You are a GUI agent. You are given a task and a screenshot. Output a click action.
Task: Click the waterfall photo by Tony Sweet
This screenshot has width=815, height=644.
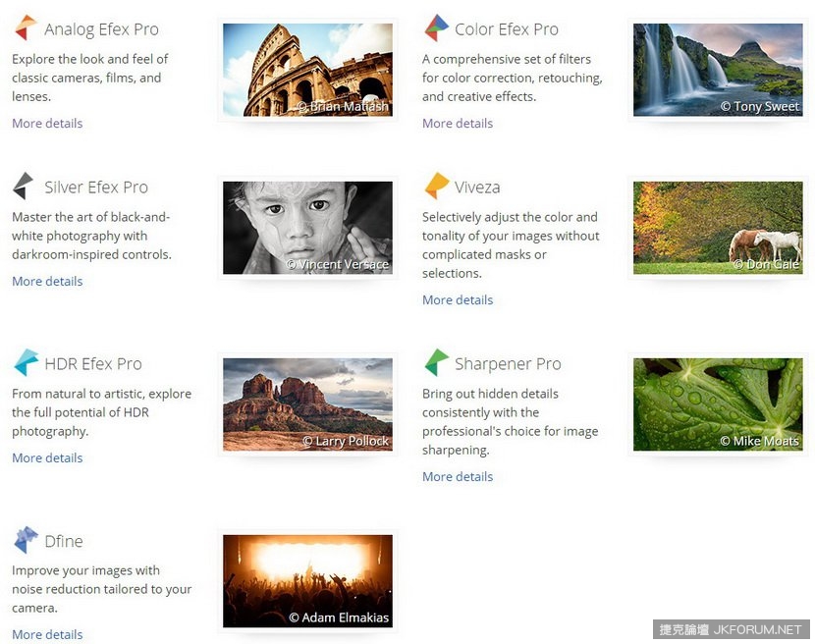[x=718, y=70]
